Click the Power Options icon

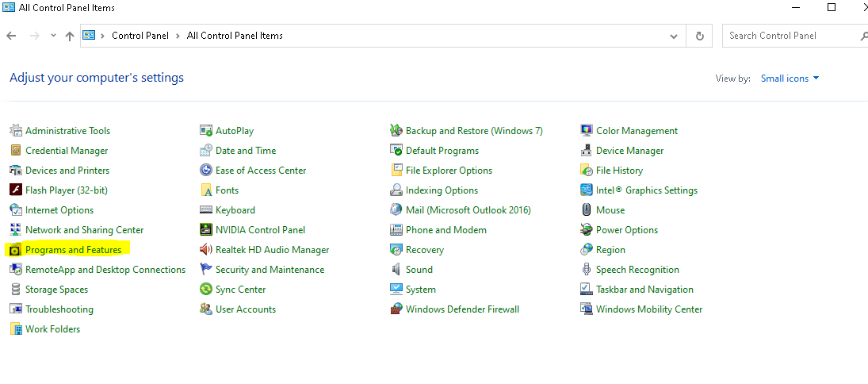tap(587, 230)
